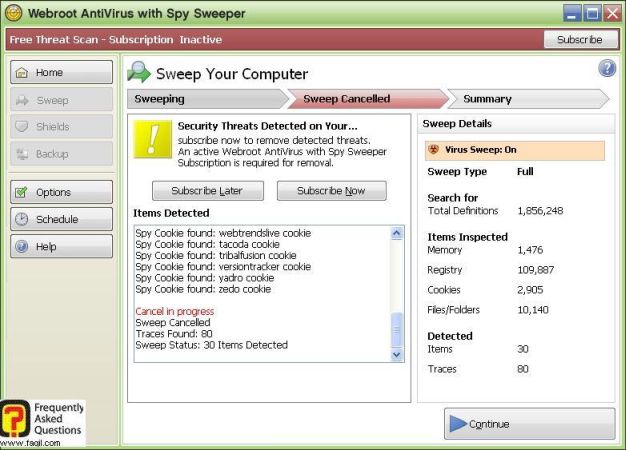Image resolution: width=626 pixels, height=450 pixels.
Task: Click the Virus Sweep biohazard icon
Action: click(433, 150)
